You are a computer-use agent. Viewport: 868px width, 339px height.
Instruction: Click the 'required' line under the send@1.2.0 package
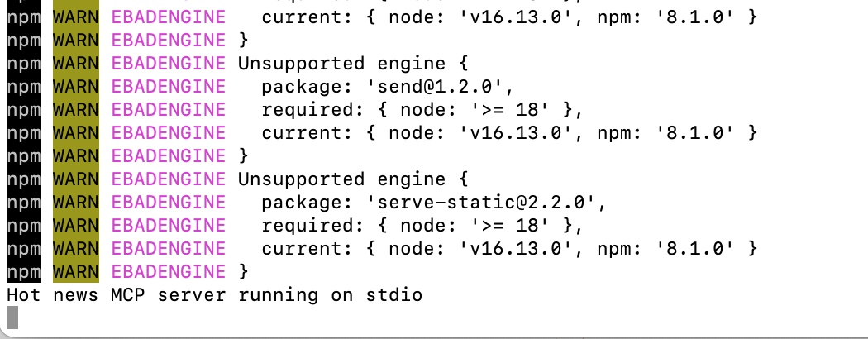(x=422, y=110)
